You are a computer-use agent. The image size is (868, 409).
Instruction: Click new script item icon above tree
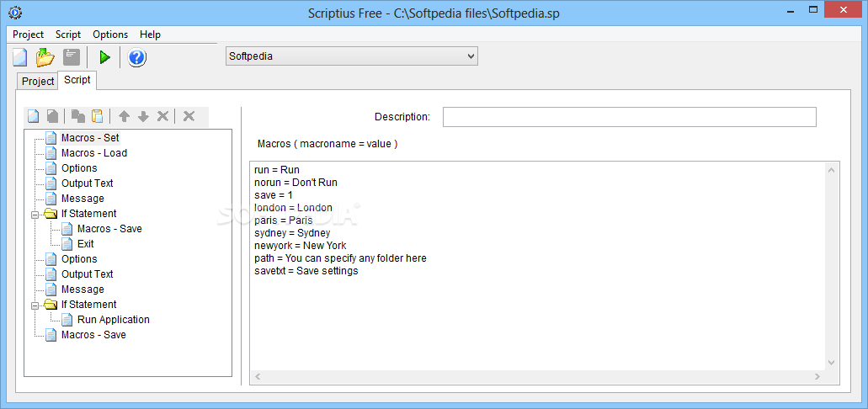point(34,116)
